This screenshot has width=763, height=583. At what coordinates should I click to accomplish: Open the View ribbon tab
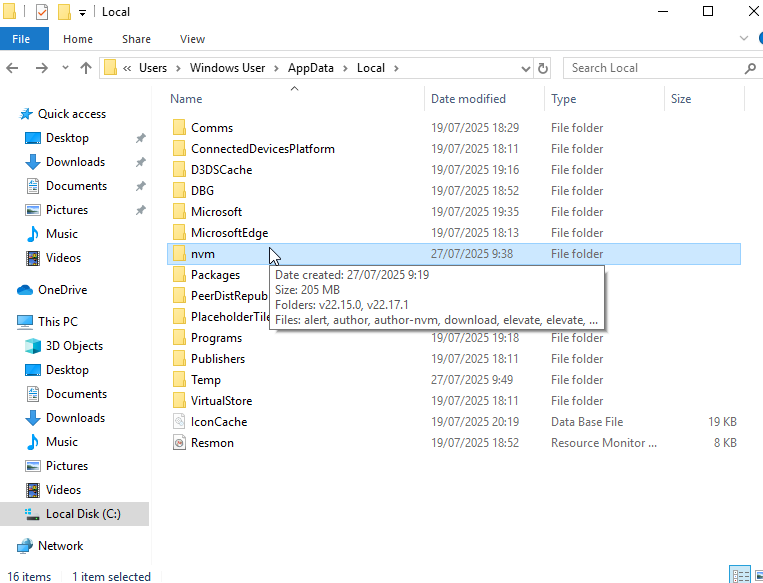tap(192, 39)
